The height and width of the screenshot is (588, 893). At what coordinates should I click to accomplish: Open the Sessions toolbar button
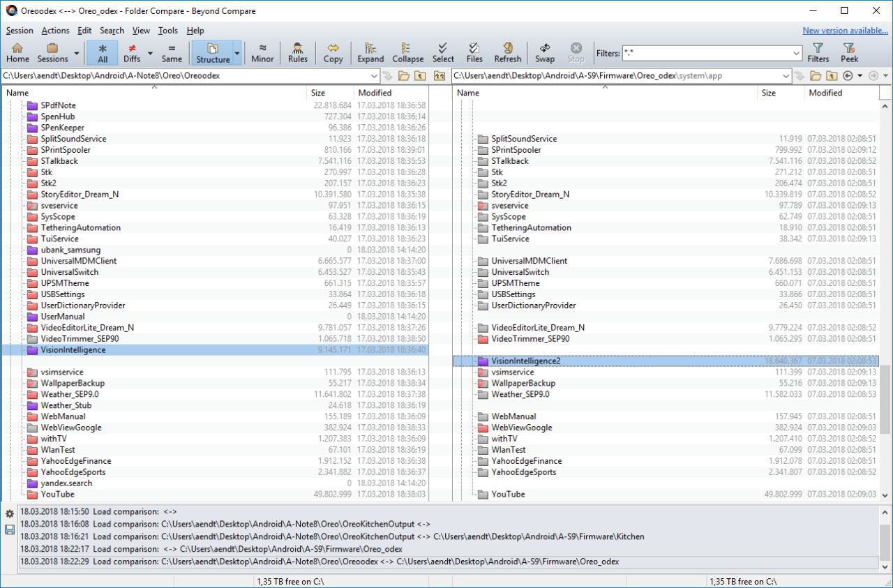[53, 53]
